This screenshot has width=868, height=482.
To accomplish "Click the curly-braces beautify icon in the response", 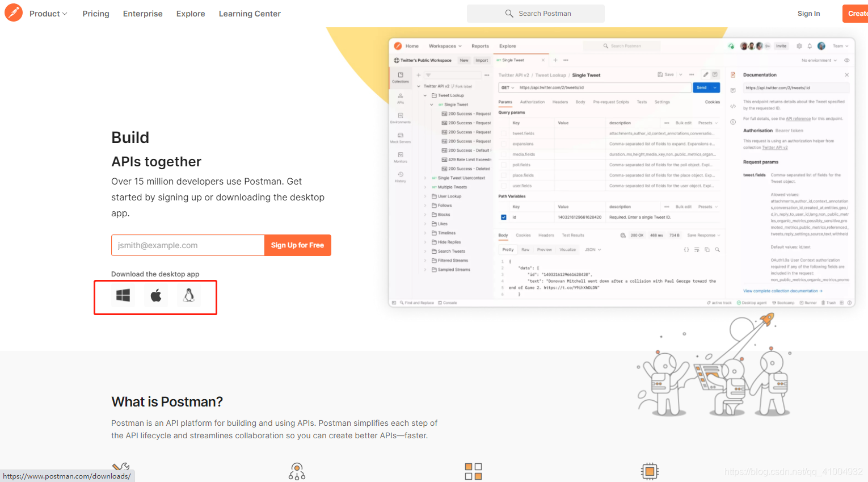I will [x=686, y=250].
